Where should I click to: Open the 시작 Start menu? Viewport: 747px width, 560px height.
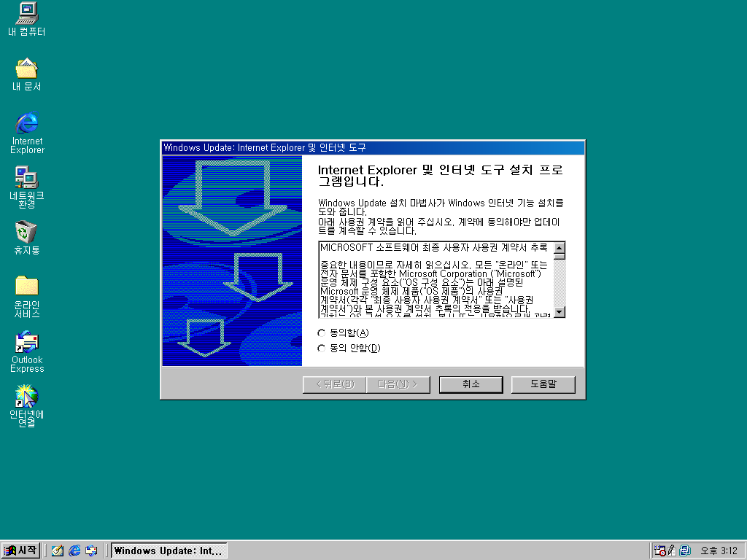[20, 551]
